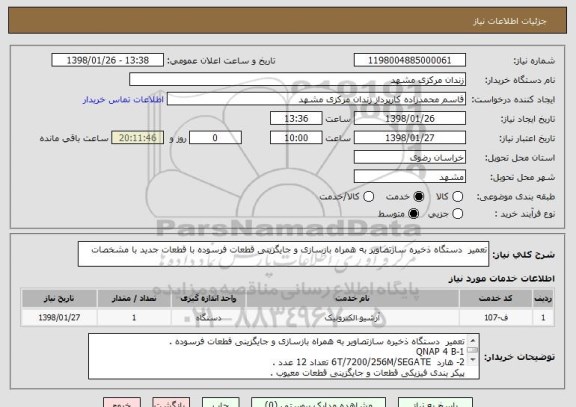Choose the متوسط purchase process option
This screenshot has width=576, height=407.
coord(414,214)
